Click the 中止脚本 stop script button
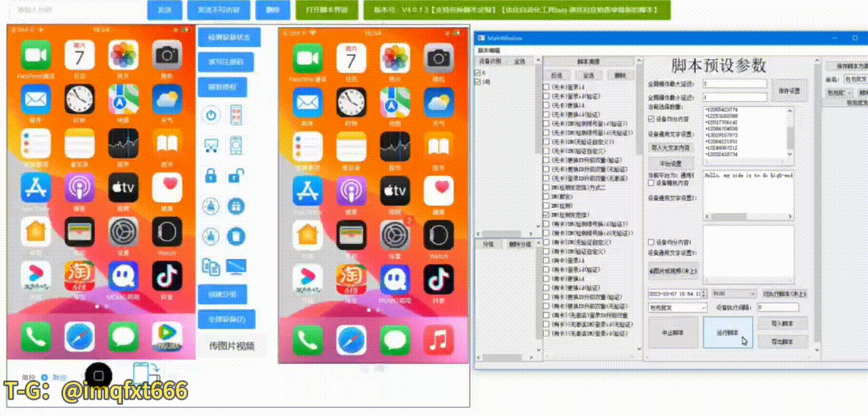This screenshot has width=868, height=416. click(673, 333)
